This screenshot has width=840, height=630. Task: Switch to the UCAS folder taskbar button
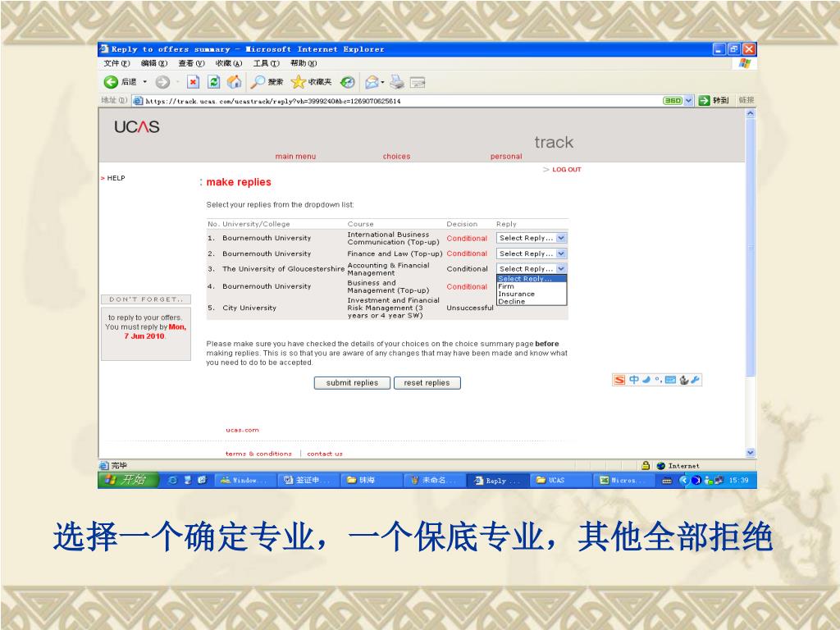pyautogui.click(x=560, y=480)
